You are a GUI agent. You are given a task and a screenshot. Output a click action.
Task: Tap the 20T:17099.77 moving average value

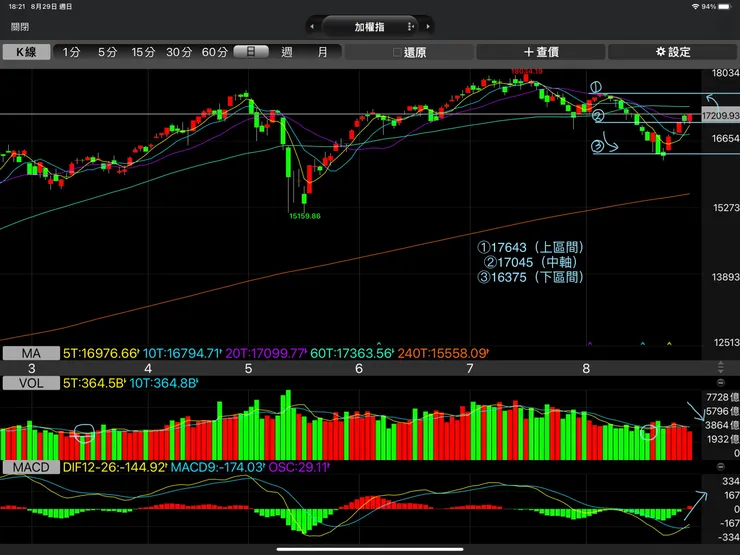click(x=266, y=353)
